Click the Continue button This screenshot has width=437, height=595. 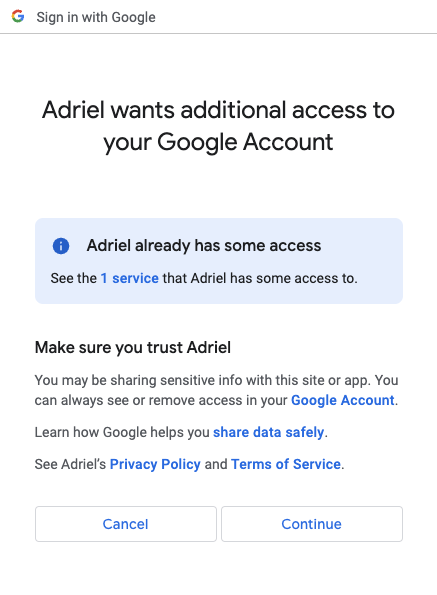coord(312,524)
